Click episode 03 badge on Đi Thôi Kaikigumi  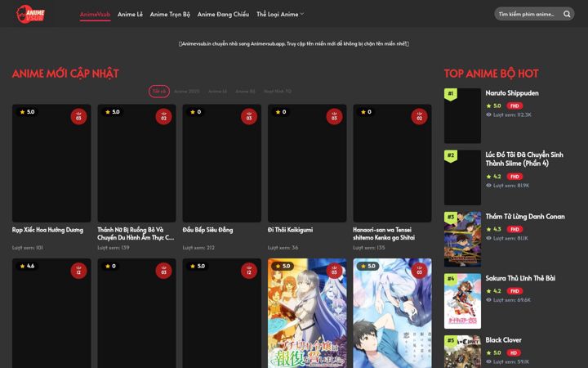pyautogui.click(x=334, y=116)
